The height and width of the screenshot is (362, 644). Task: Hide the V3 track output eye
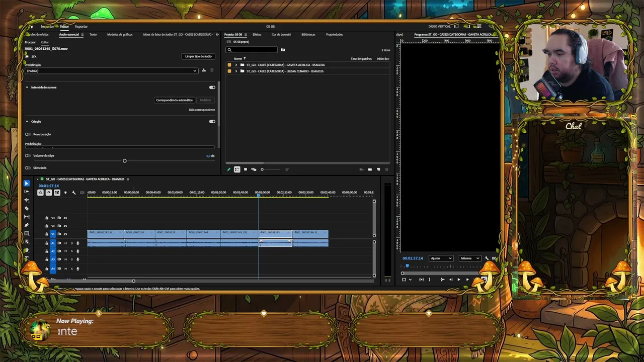(x=65, y=218)
